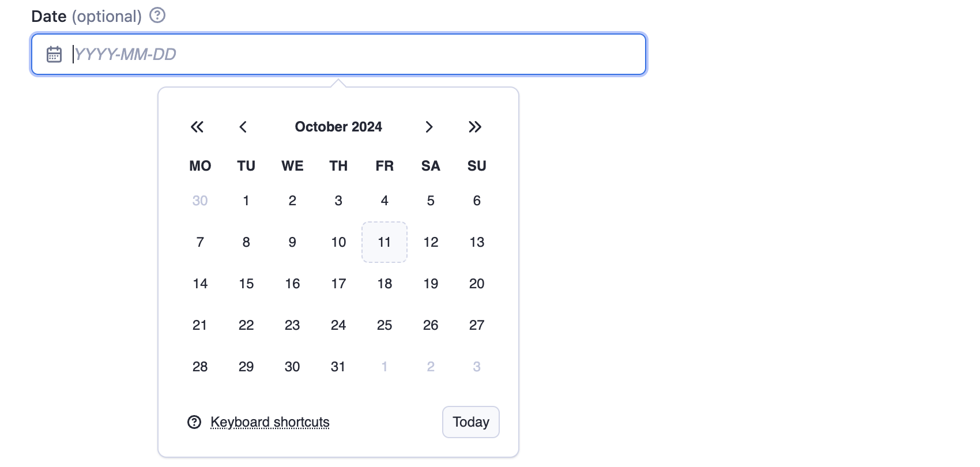Viewport: 980px width, 467px height.
Task: Go to previous year with double-left arrows
Action: pos(197,127)
